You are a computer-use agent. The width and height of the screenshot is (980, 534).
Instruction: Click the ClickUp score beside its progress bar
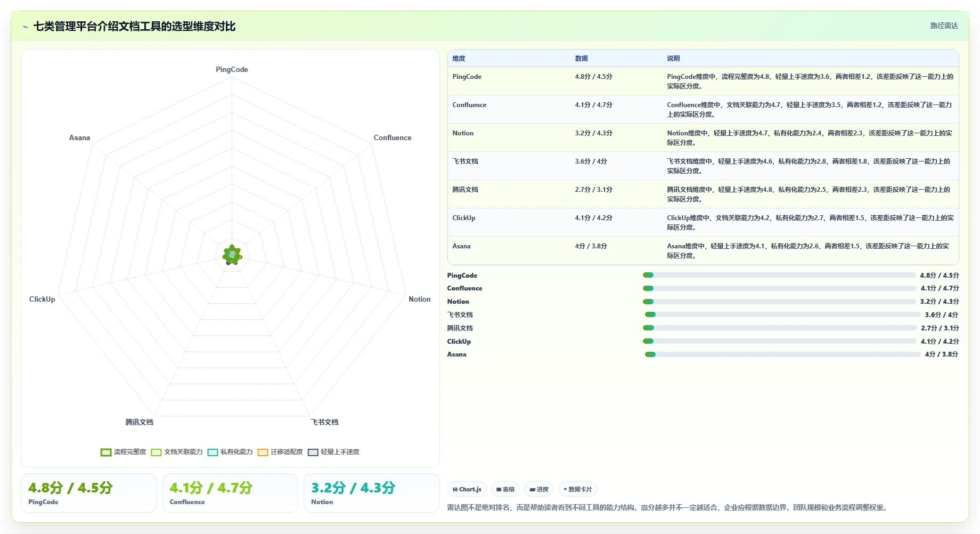click(940, 342)
